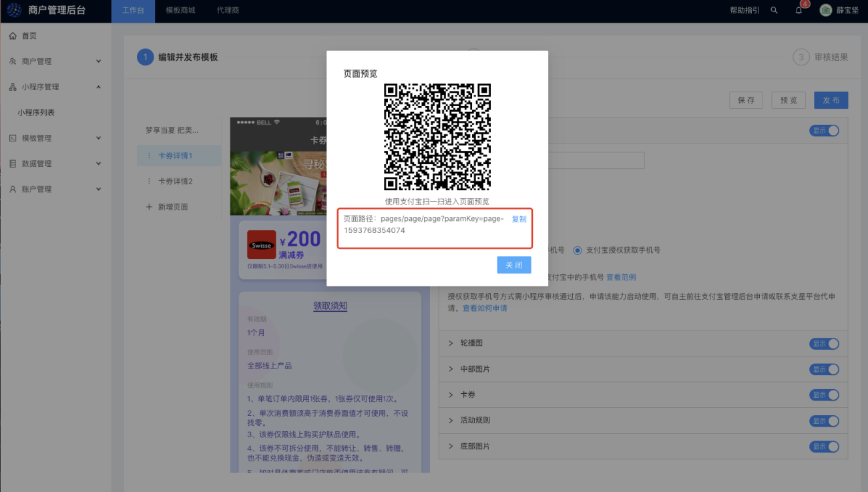The height and width of the screenshot is (492, 868).
Task: Switch to the 模板商城 tab
Action: [x=180, y=11]
